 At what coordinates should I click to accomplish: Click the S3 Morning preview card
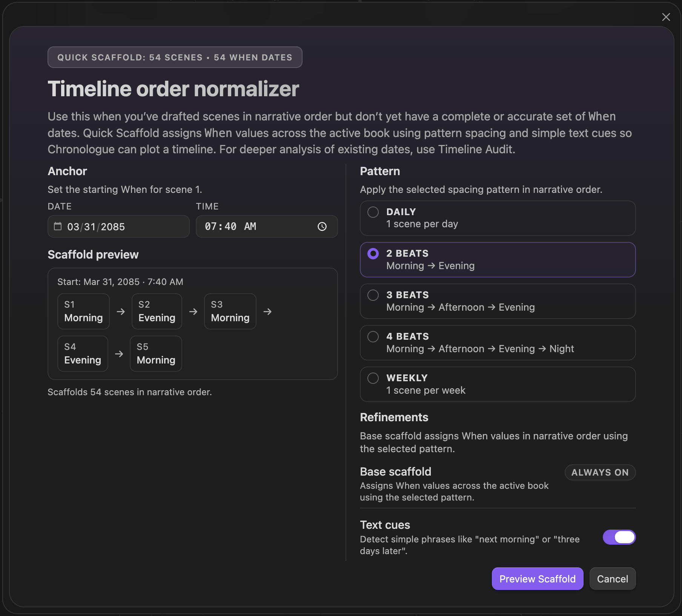coord(230,311)
